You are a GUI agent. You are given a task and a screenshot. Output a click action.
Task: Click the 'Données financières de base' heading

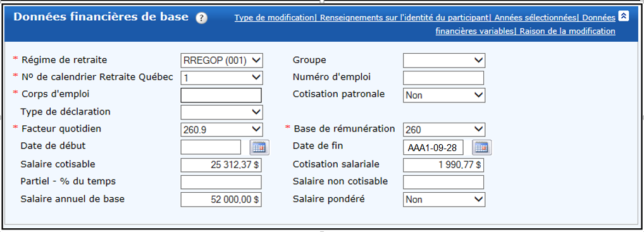pyautogui.click(x=101, y=17)
